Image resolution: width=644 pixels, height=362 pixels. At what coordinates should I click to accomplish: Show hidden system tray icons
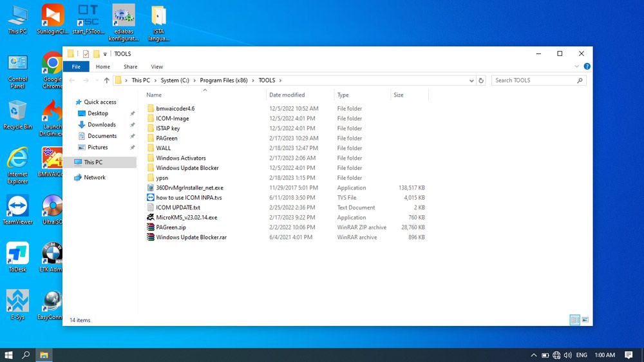click(x=533, y=355)
